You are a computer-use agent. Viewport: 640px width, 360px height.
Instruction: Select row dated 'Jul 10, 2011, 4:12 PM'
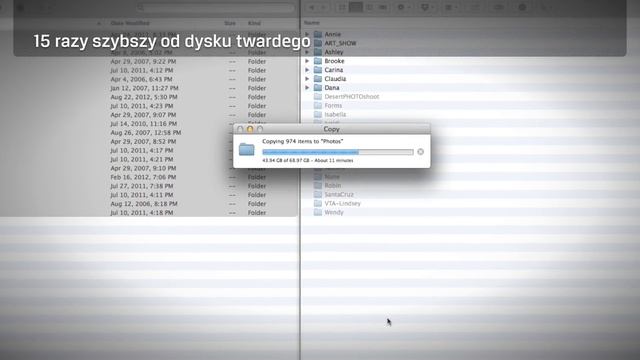click(149, 71)
